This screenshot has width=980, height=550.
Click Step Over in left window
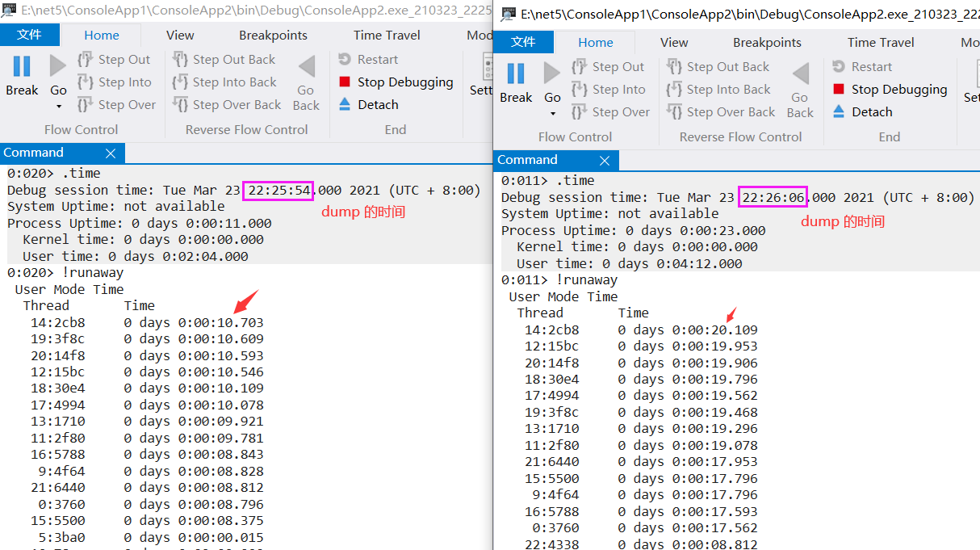point(116,105)
